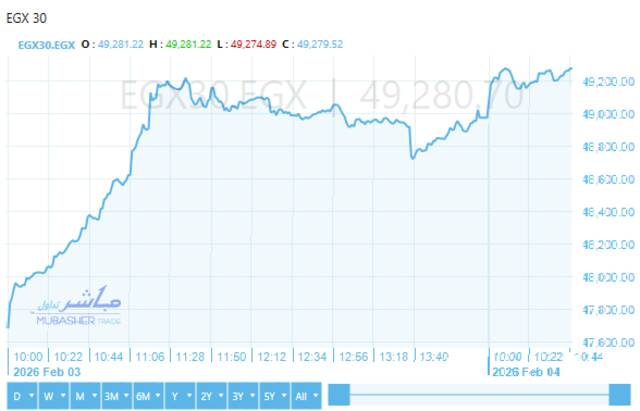Click the closing price value 49,279.52
Screen dimensions: 640x411
319,44
